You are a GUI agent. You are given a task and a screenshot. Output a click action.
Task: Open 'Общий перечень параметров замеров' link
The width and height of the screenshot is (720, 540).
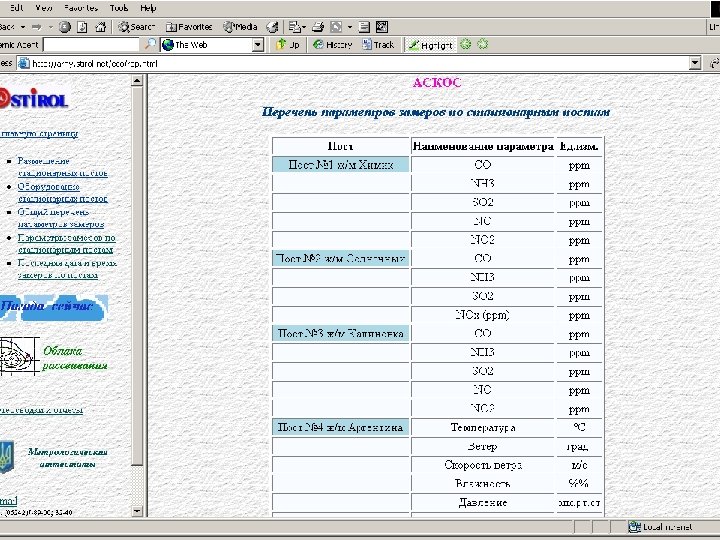coord(61,218)
